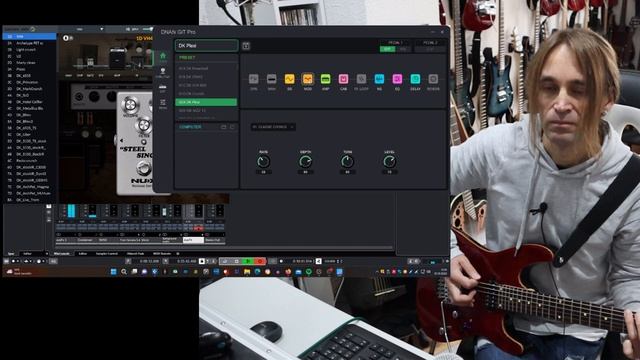Select the yellow effect block before MOD
This screenshot has height=360, width=640.
[x=289, y=79]
